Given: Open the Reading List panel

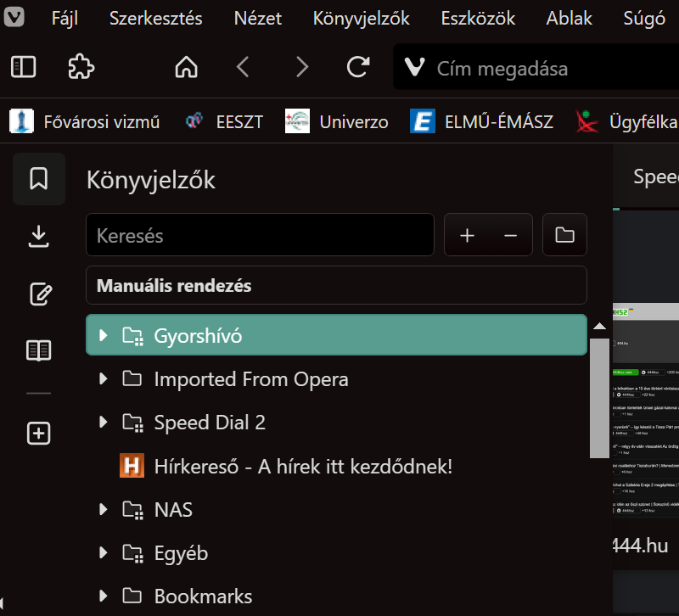Looking at the screenshot, I should 38,350.
